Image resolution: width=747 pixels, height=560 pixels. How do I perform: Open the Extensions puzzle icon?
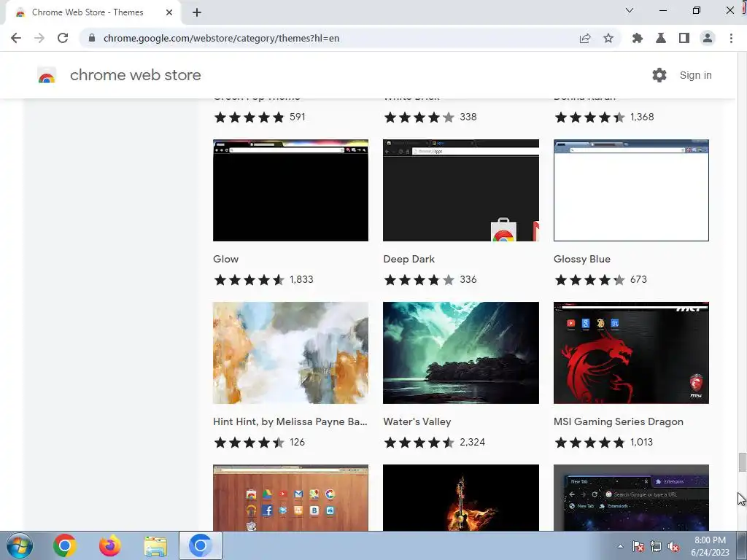click(638, 38)
